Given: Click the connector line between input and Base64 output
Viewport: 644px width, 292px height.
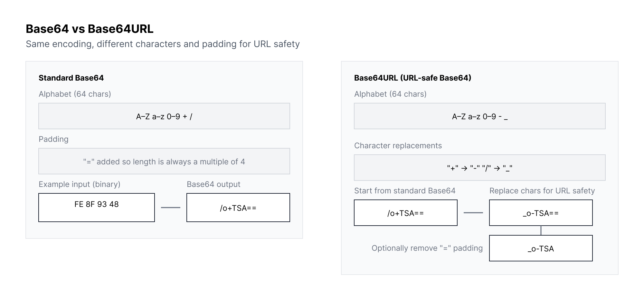Looking at the screenshot, I should point(170,208).
